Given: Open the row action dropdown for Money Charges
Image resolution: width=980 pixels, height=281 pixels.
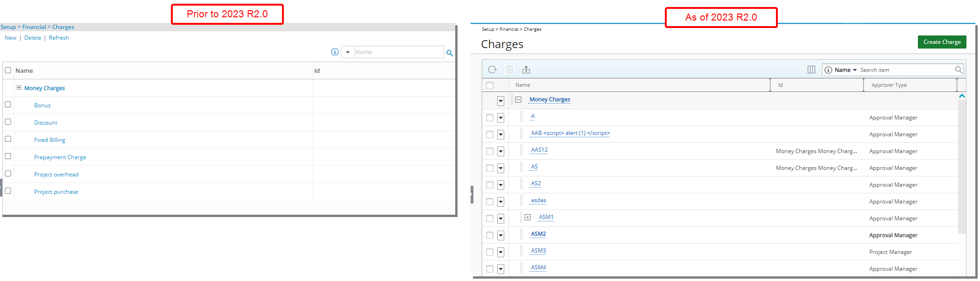Looking at the screenshot, I should [501, 101].
